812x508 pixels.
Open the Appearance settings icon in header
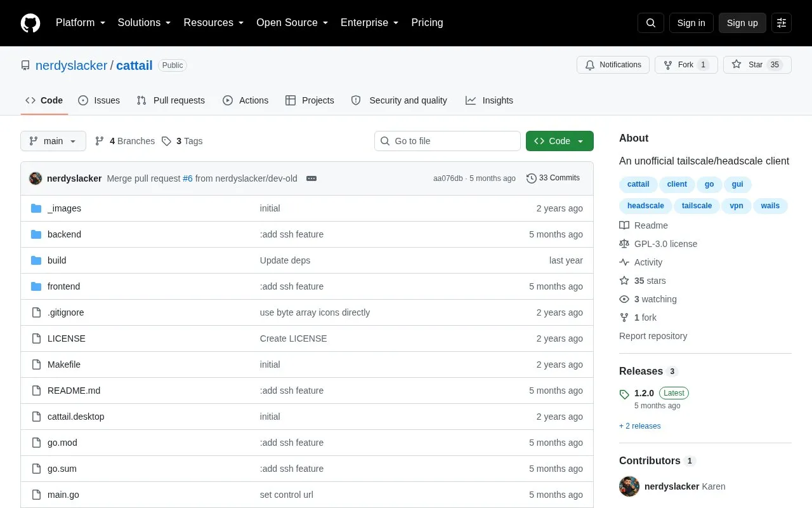782,23
